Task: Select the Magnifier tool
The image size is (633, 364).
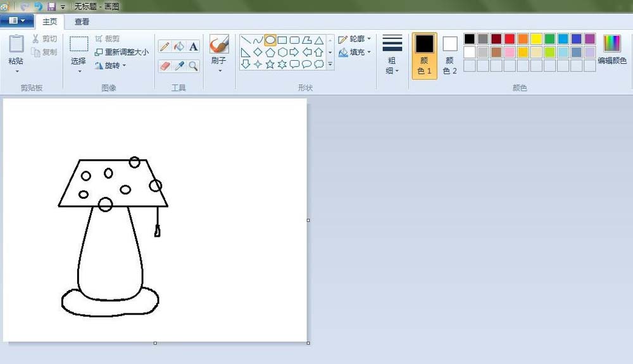Action: coord(193,66)
